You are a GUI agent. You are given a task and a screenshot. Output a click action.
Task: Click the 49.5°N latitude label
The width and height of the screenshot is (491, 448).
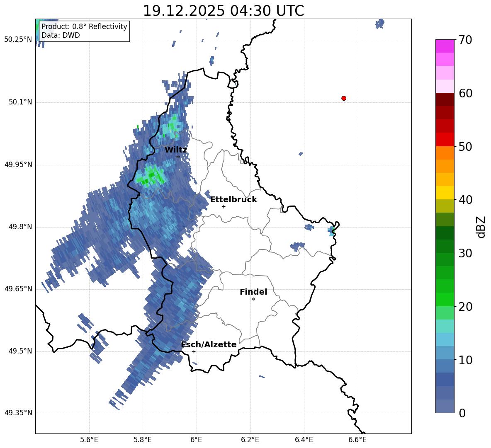click(x=20, y=351)
